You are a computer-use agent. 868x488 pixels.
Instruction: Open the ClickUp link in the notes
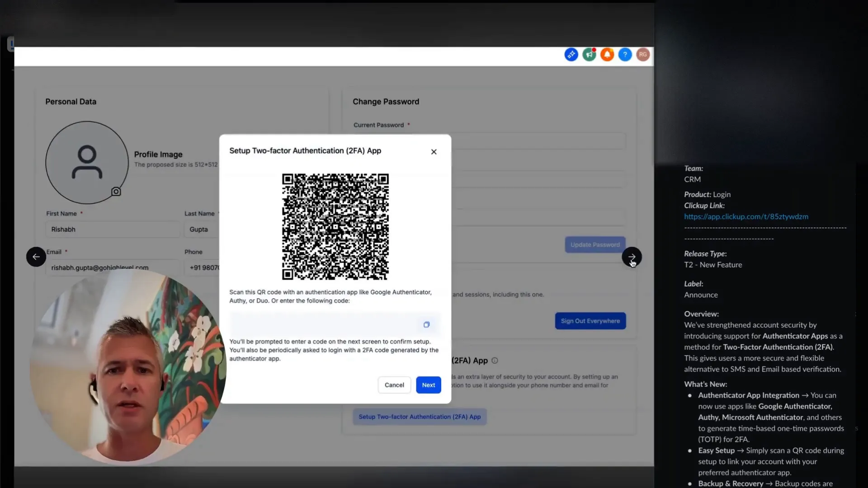point(746,216)
